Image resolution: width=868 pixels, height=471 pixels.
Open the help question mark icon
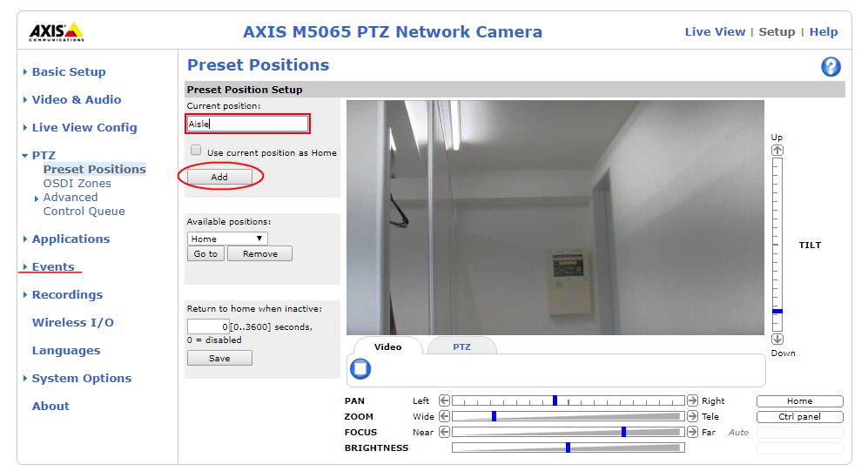coord(831,67)
